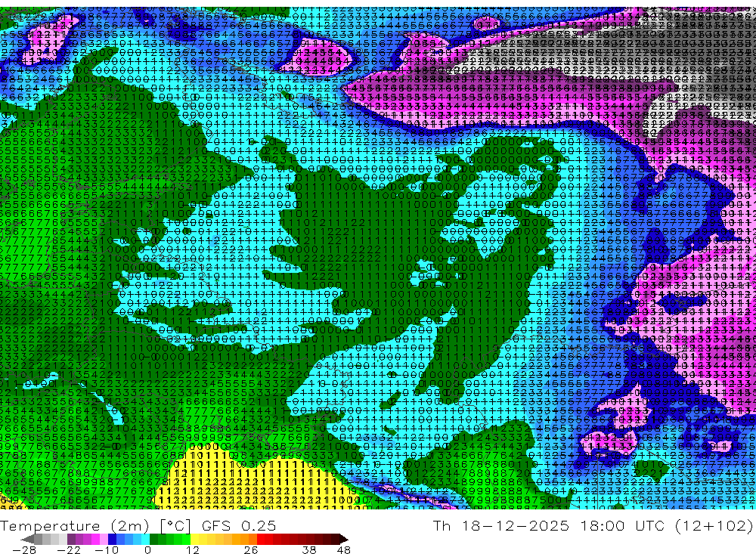Click the "Th 18-12-2025 18:00 UTC (12+102)" timestamp
This screenshot has width=756, height=554.
(x=593, y=525)
